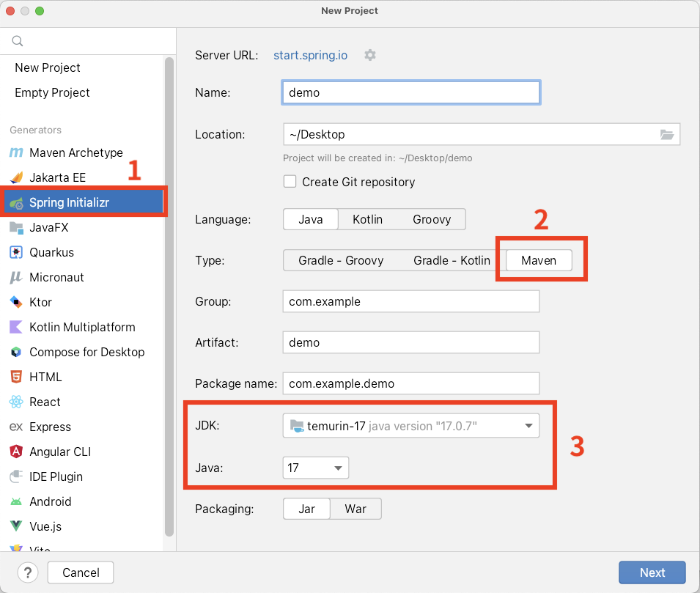
Task: Click the JavaFX folder icon
Action: [16, 228]
